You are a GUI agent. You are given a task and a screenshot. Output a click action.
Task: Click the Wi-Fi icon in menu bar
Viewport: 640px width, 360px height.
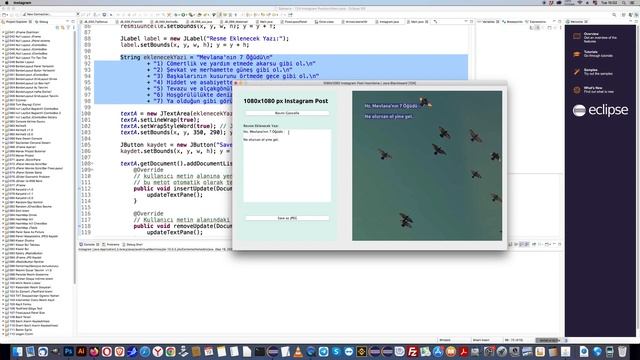tap(580, 2)
